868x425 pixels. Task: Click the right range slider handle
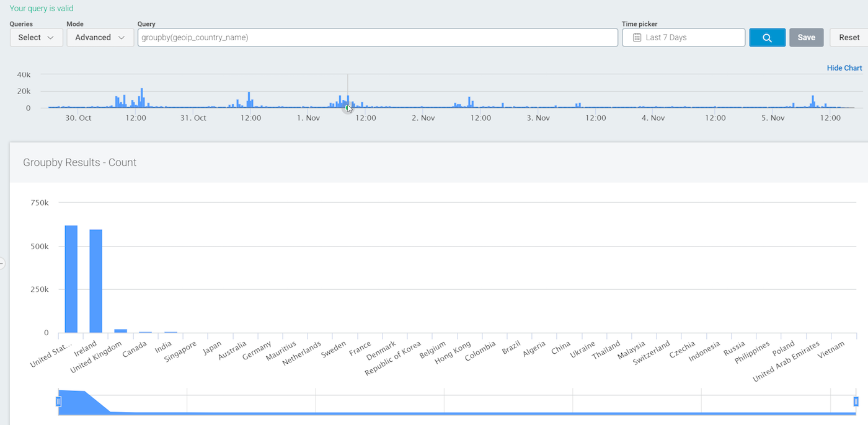(856, 401)
